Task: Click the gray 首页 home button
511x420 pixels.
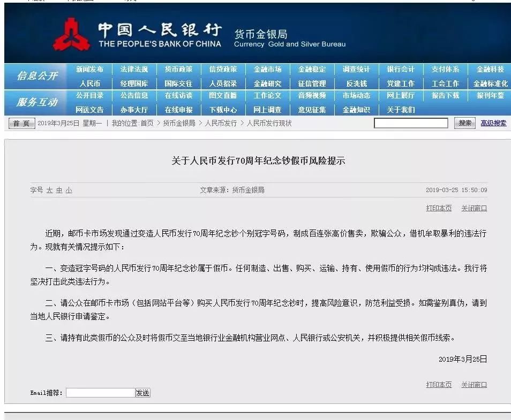Action: pyautogui.click(x=21, y=124)
